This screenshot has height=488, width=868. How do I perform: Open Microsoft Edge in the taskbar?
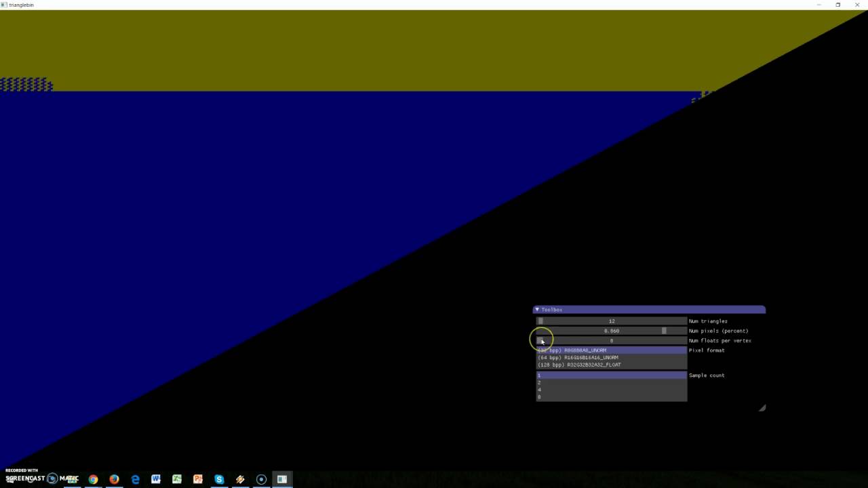pos(135,479)
